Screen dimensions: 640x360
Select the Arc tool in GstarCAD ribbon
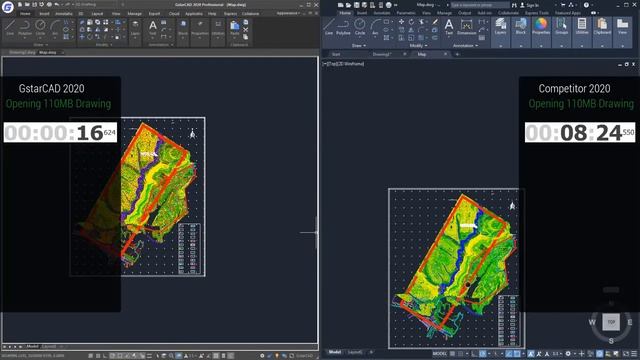point(55,28)
